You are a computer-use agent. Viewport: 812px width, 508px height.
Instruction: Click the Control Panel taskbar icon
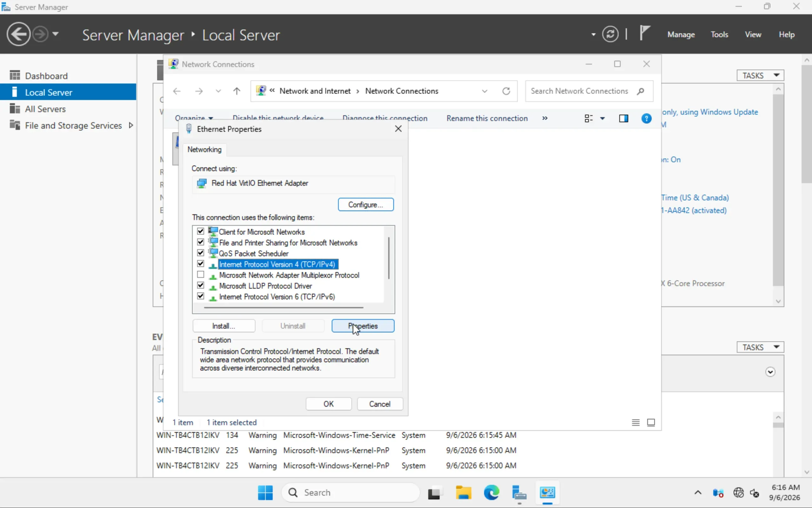tap(547, 492)
